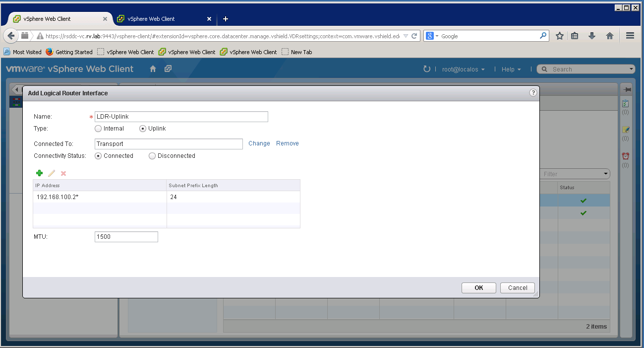This screenshot has height=348, width=644.
Task: Click the pencil edit IP address icon
Action: click(x=52, y=173)
